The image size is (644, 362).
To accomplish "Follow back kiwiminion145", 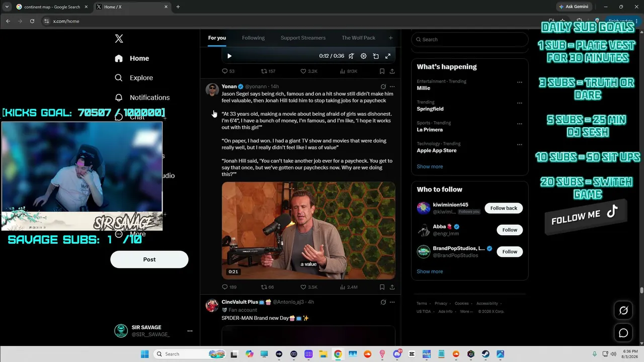I will pos(504,208).
